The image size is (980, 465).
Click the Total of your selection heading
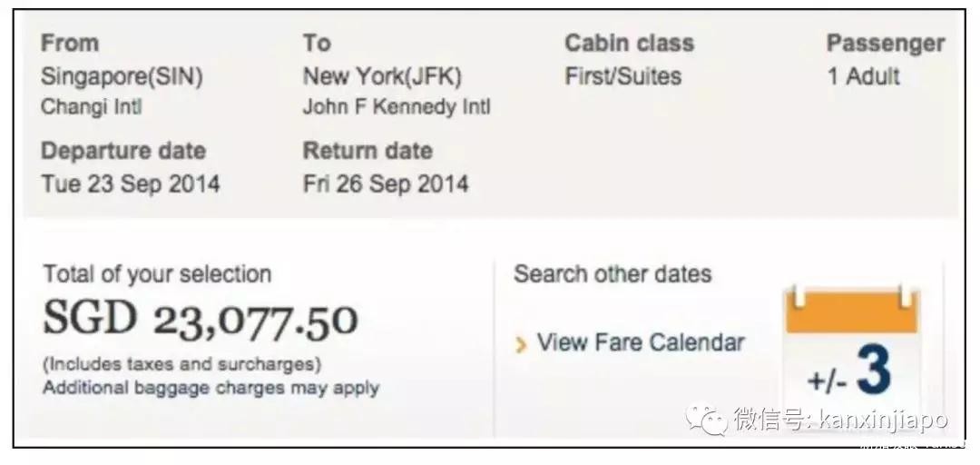pyautogui.click(x=156, y=274)
